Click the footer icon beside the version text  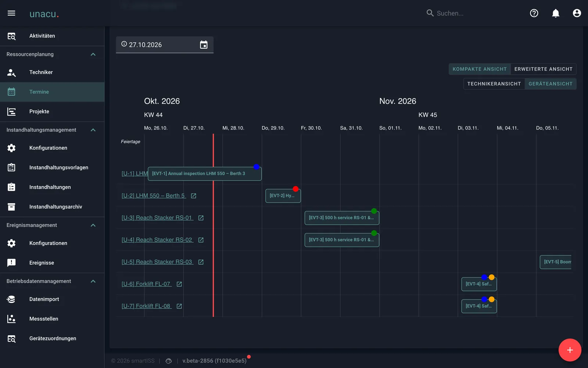pos(169,361)
